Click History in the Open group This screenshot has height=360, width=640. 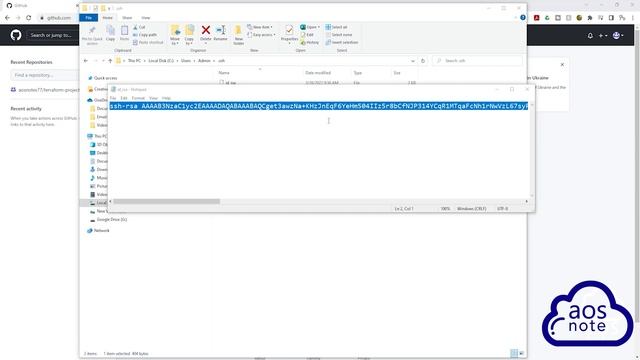(310, 42)
